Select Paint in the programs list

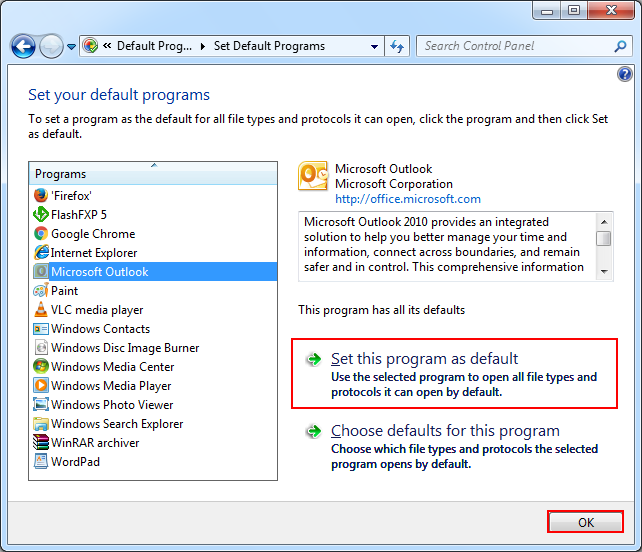click(153, 290)
